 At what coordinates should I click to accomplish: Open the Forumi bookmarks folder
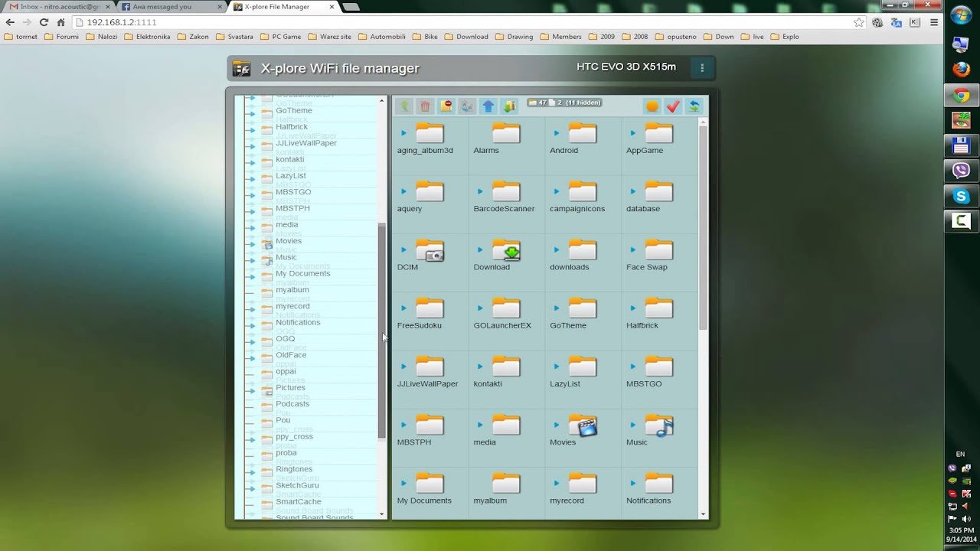[61, 37]
